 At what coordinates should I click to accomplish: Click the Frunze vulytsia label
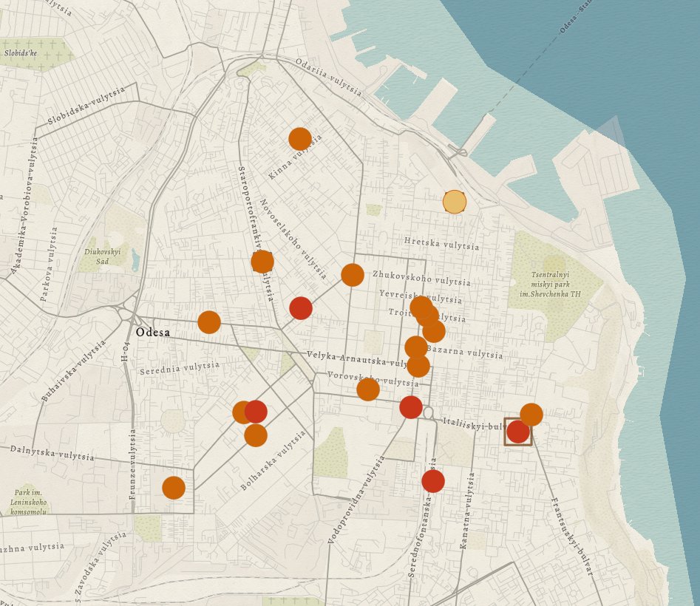click(x=132, y=464)
